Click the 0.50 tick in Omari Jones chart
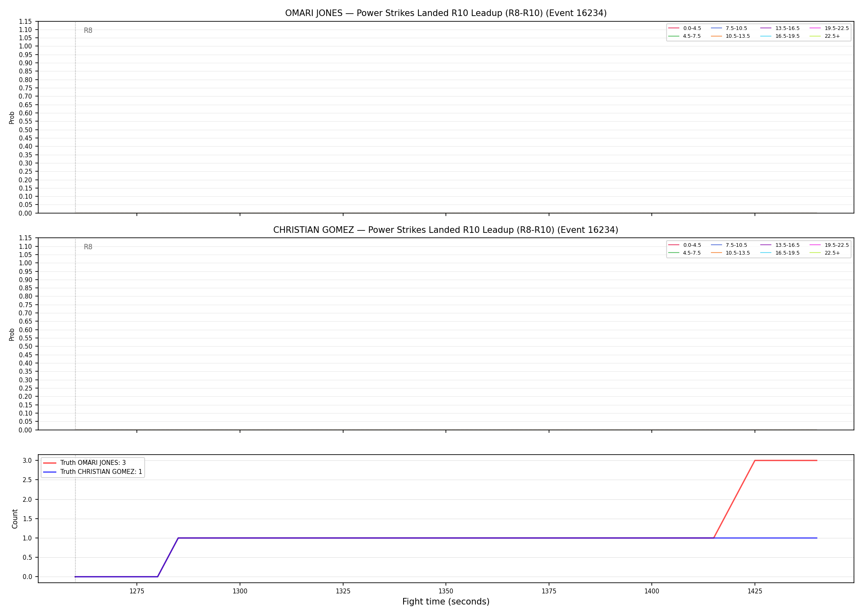 click(x=25, y=130)
